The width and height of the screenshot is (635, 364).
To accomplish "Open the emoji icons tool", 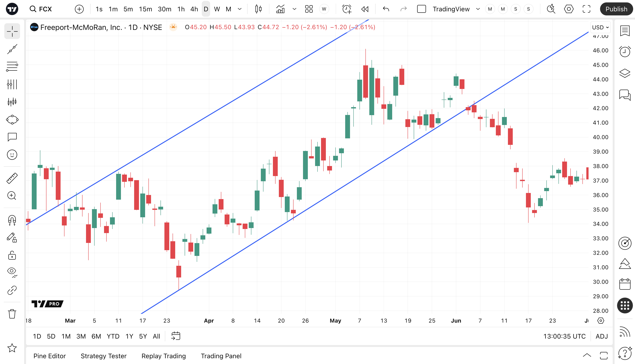I will pyautogui.click(x=12, y=155).
